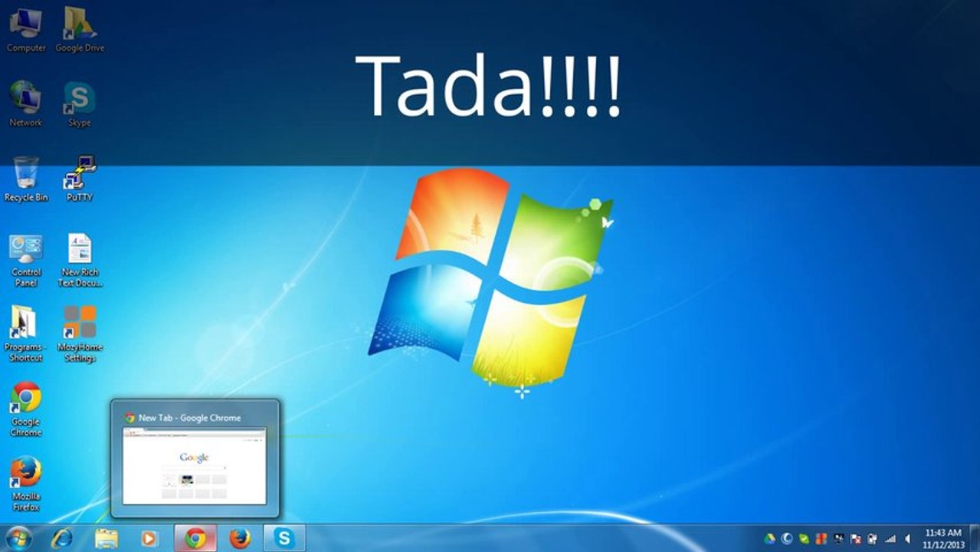Image resolution: width=980 pixels, height=552 pixels.
Task: Open the Windows Start menu orb
Action: (x=18, y=538)
